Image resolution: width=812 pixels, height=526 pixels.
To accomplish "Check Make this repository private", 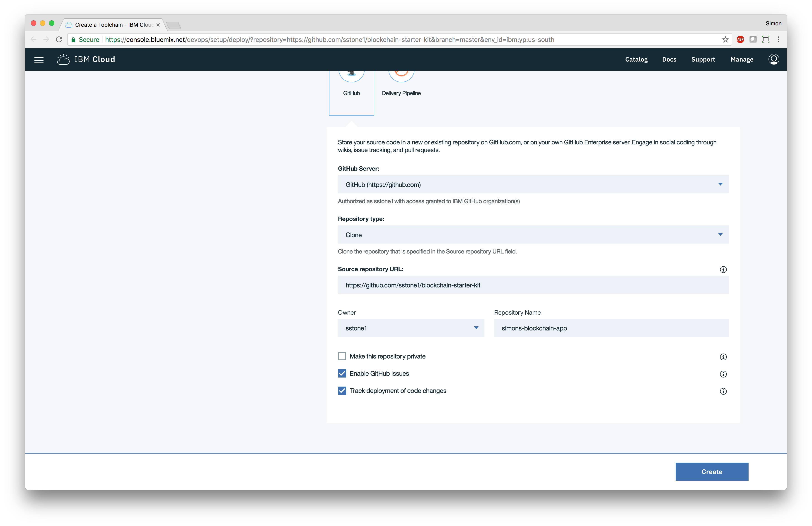I will 342,356.
